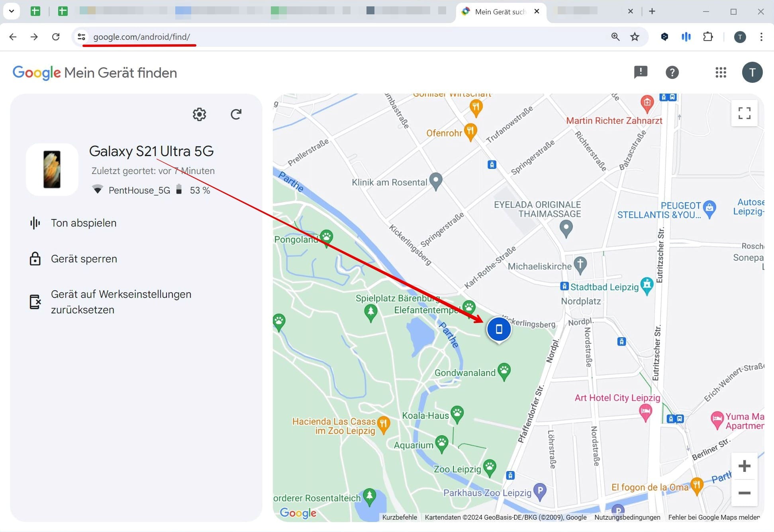Viewport: 774px width, 532px height.
Task: Close the Mein Gerät suchen tab
Action: tap(537, 11)
